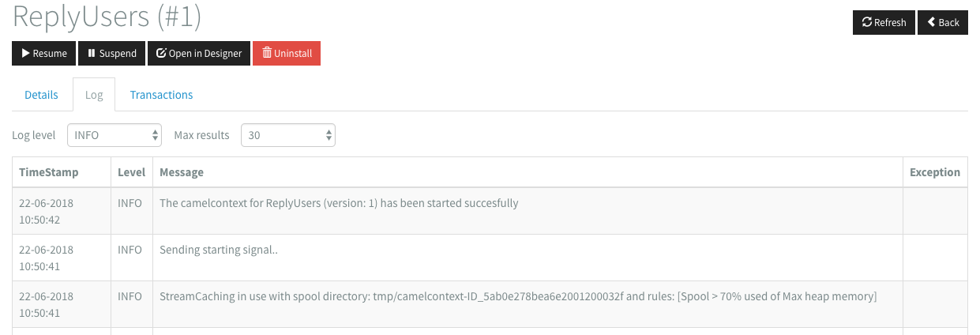Click the pause icon on Suspend button
The image size is (980, 335).
click(x=92, y=54)
